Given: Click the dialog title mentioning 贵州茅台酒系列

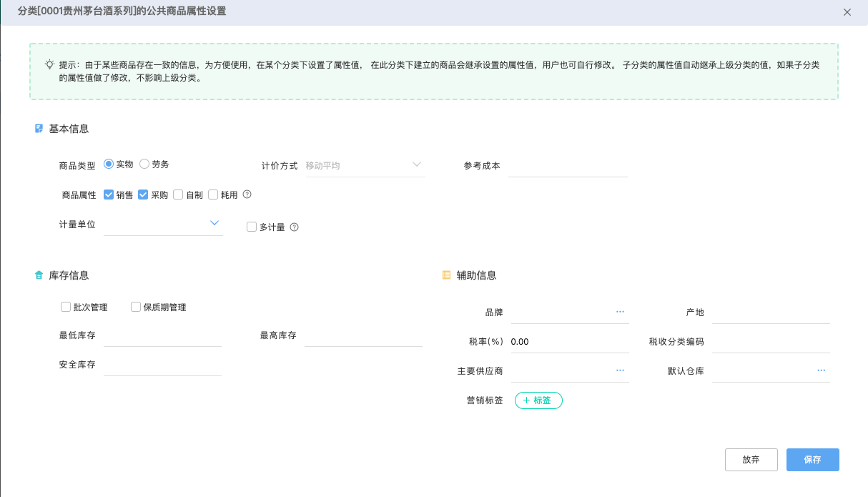Looking at the screenshot, I should pos(122,11).
